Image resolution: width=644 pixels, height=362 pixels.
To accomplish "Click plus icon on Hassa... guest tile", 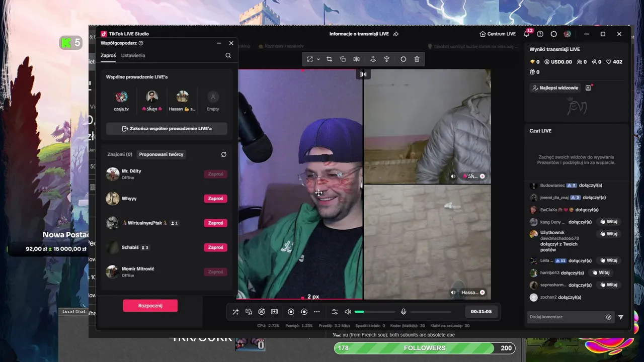I will (x=482, y=292).
